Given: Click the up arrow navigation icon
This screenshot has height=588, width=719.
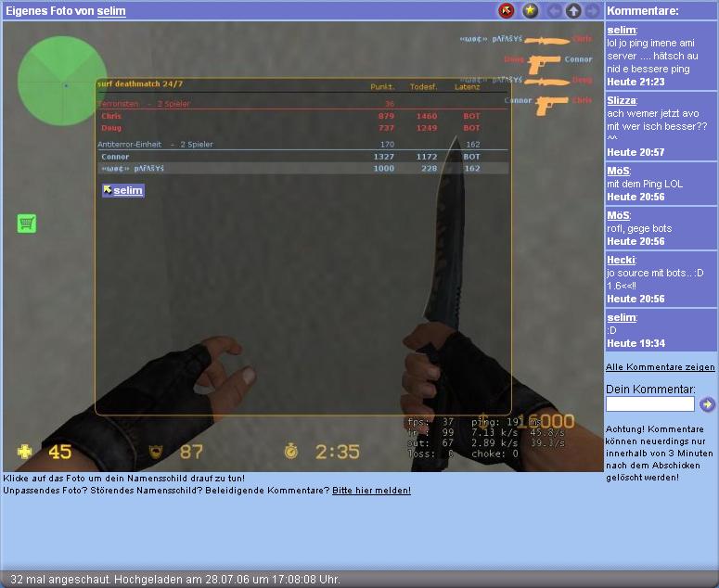Looking at the screenshot, I should click(573, 11).
